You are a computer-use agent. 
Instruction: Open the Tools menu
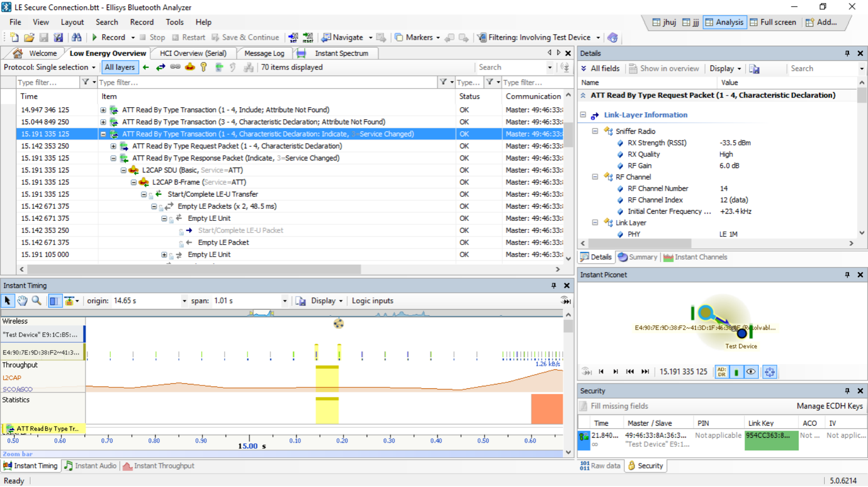[x=174, y=22]
